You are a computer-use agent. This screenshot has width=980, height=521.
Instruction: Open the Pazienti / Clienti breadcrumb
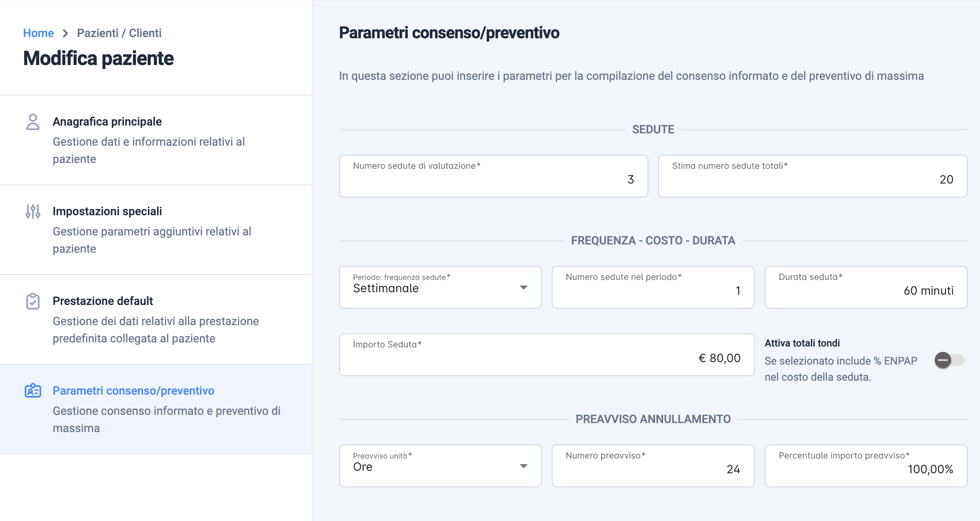[119, 33]
